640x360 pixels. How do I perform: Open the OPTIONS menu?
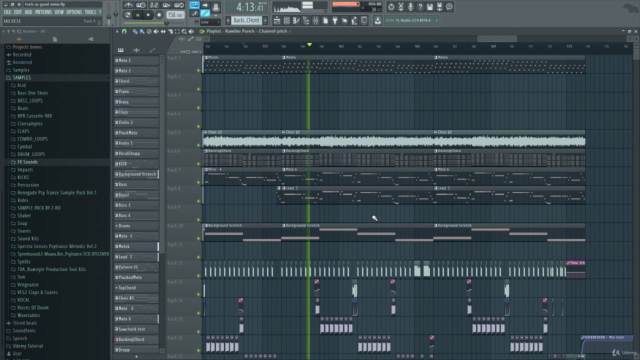74,12
